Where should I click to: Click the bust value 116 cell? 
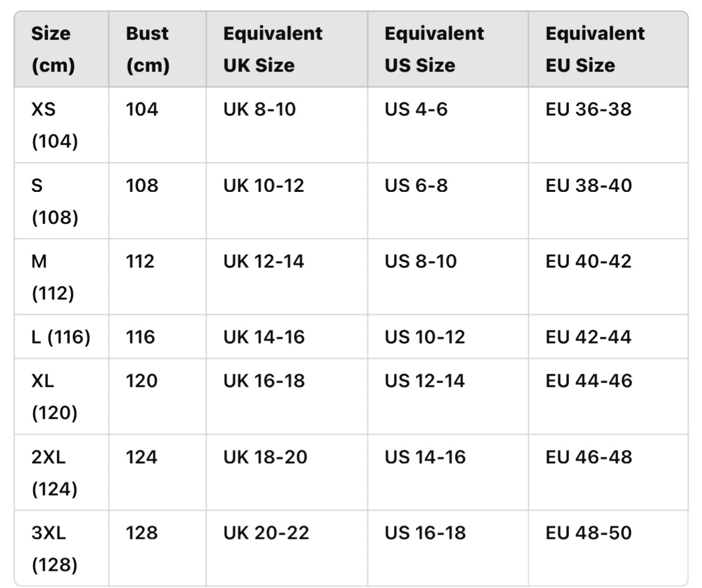140,337
